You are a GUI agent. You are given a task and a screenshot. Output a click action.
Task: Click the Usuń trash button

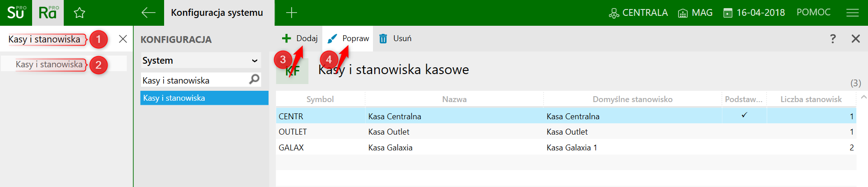click(x=395, y=39)
